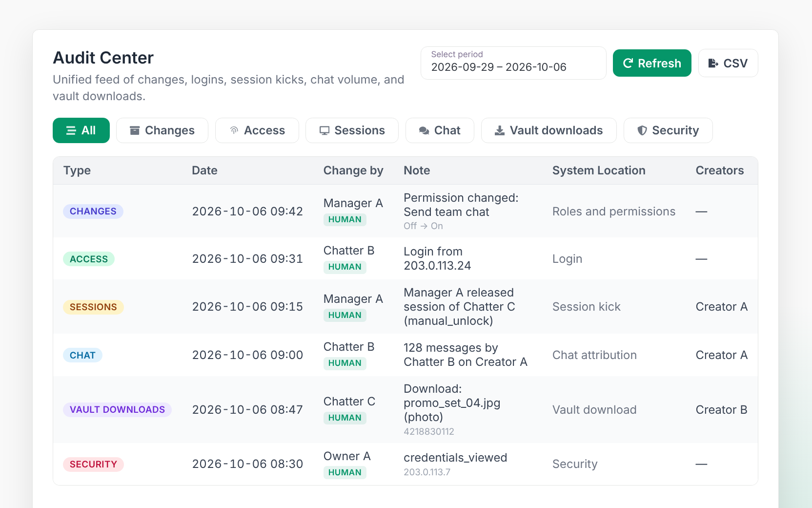The width and height of the screenshot is (812, 508).
Task: Click the HUMAN badge under Chatter C
Action: (x=345, y=418)
